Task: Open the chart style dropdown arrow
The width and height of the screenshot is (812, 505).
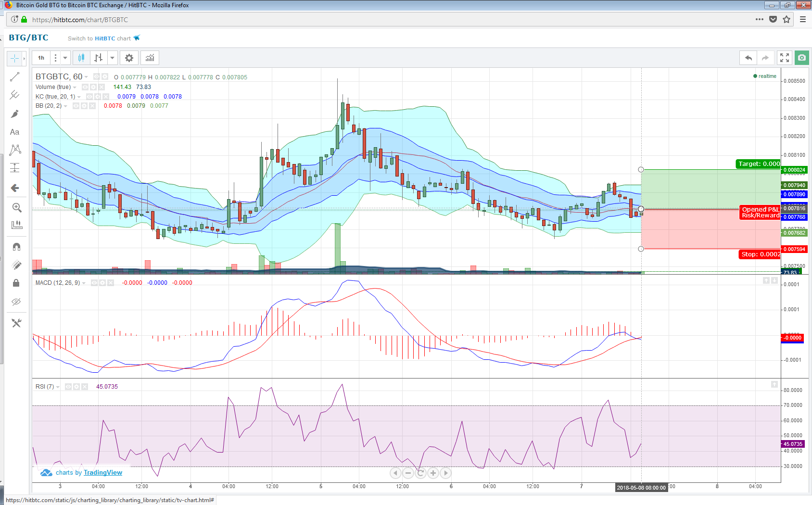Action: (x=112, y=58)
